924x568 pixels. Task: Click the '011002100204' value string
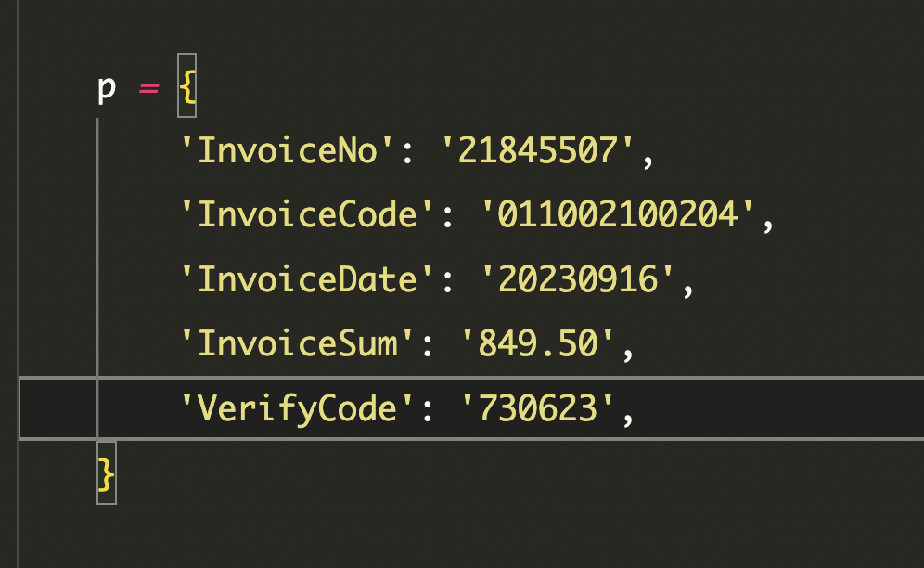pos(618,215)
